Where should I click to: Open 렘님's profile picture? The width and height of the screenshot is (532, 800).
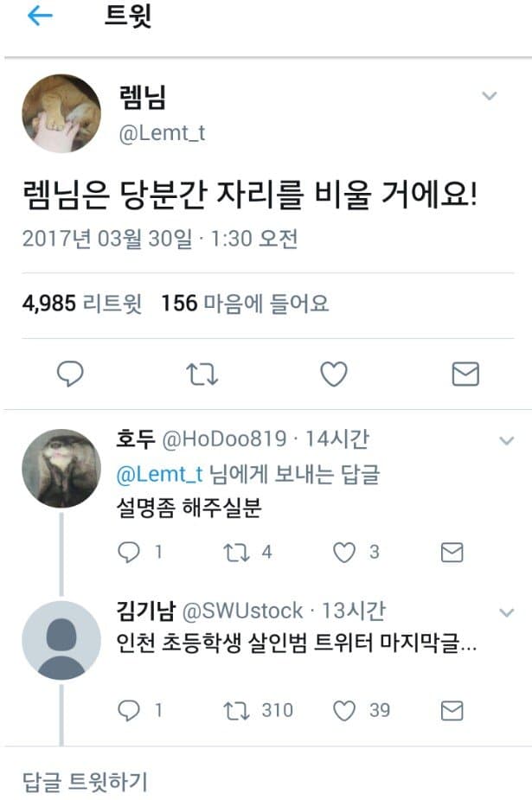[61, 113]
